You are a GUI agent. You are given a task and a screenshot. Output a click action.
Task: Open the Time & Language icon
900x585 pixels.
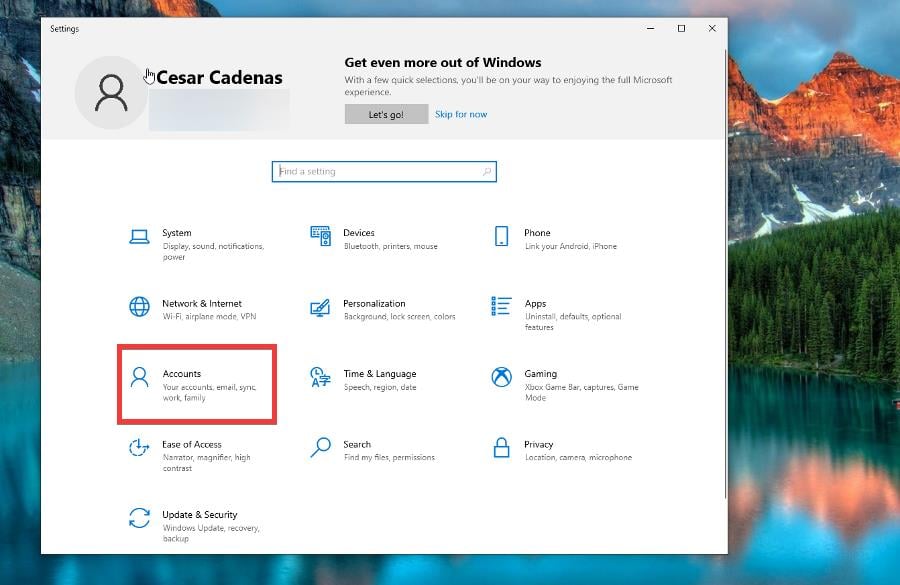click(x=320, y=377)
